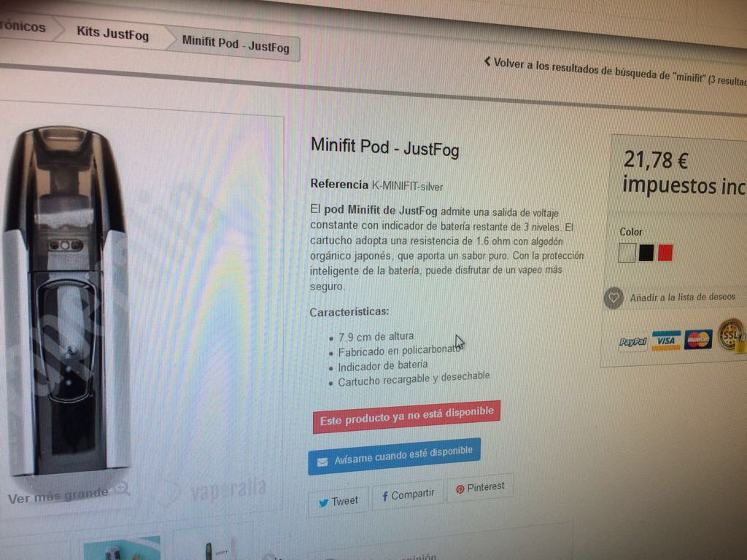Click the back chevron beside Volver
The height and width of the screenshot is (560, 747).
pyautogui.click(x=487, y=61)
